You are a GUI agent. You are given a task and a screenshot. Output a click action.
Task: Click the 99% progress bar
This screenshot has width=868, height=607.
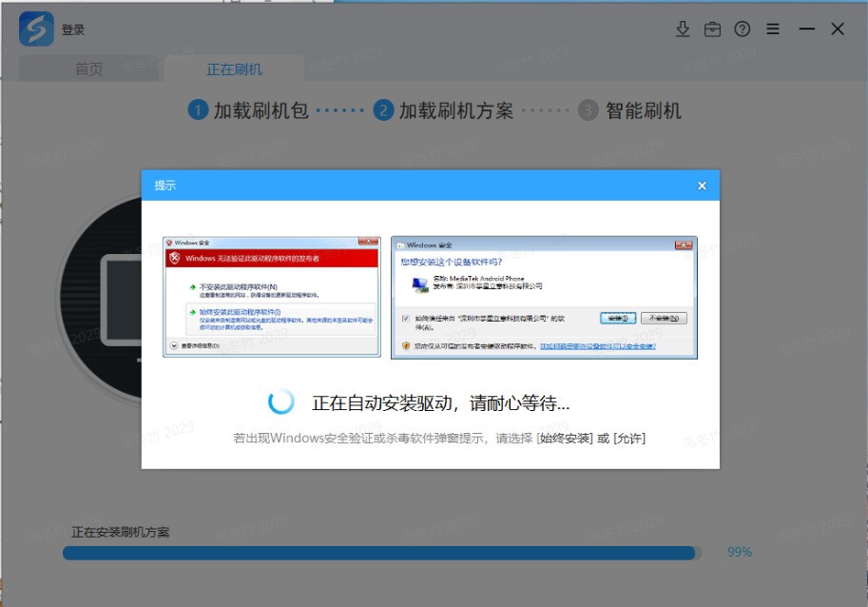click(380, 552)
